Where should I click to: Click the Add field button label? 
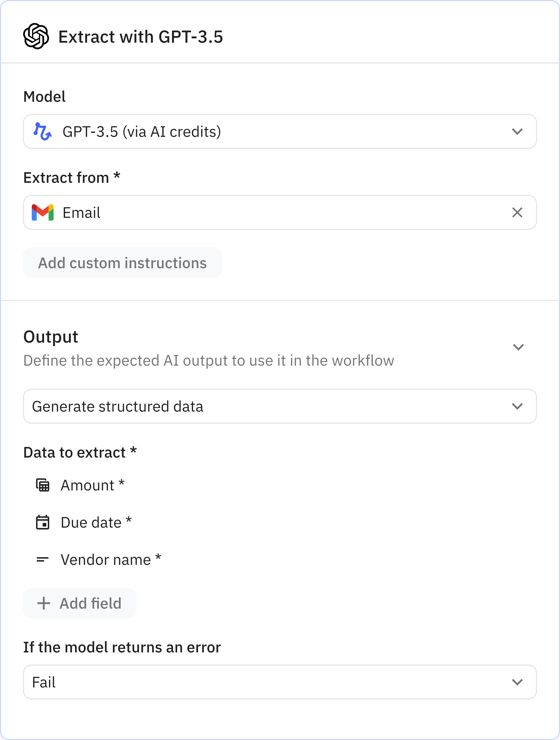point(90,603)
